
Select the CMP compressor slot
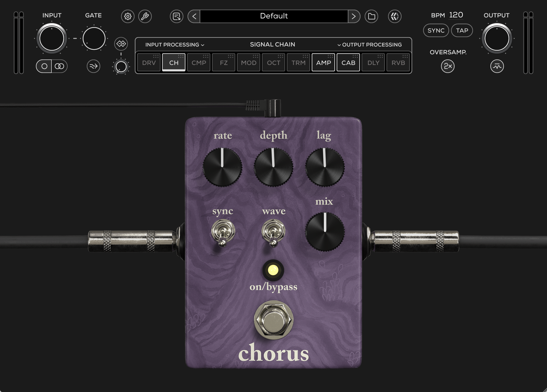click(x=199, y=62)
